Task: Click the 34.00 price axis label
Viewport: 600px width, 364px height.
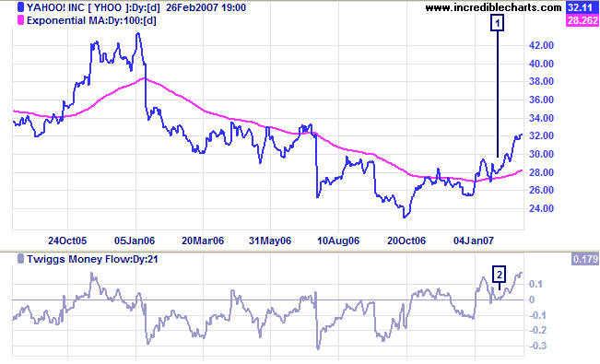Action: pyautogui.click(x=541, y=118)
